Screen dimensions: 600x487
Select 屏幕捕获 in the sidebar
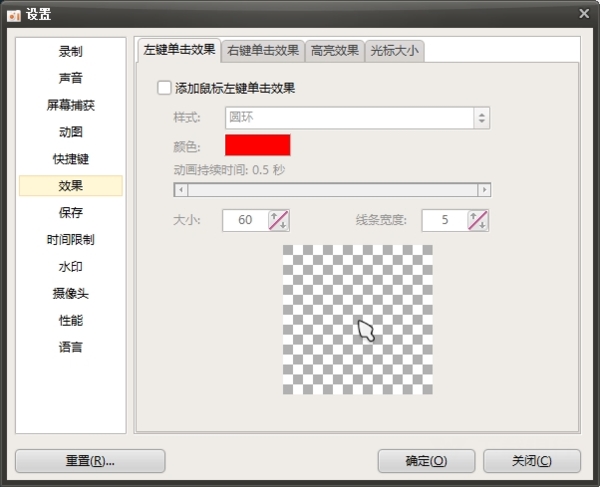point(71,105)
